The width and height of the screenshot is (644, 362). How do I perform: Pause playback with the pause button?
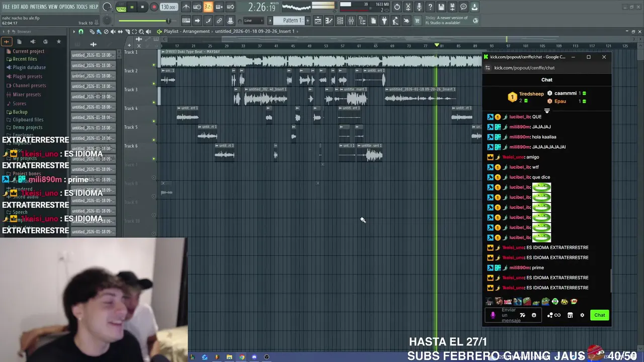click(132, 7)
